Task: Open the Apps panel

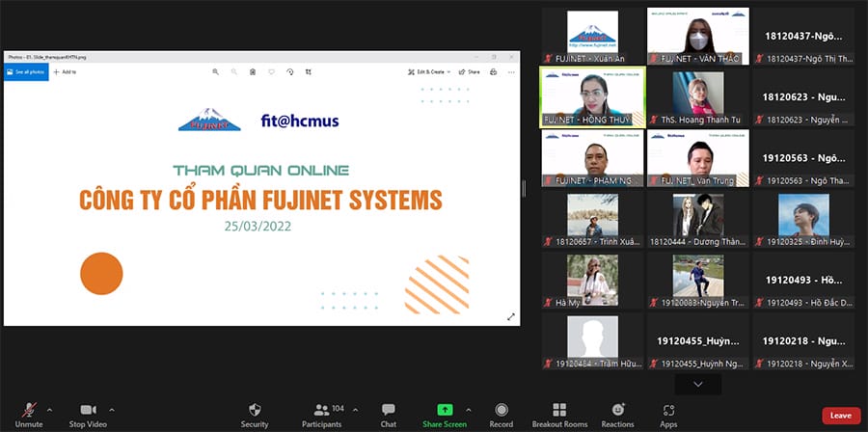Action: (x=668, y=415)
